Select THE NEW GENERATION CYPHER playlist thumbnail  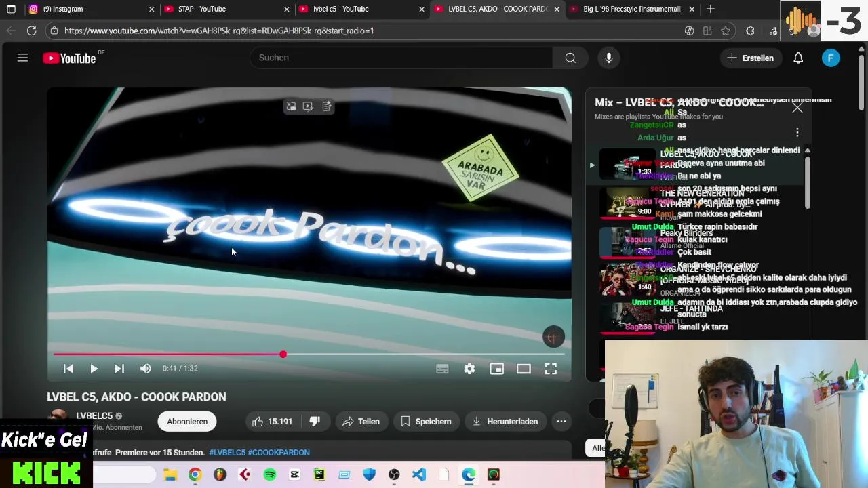tap(628, 203)
